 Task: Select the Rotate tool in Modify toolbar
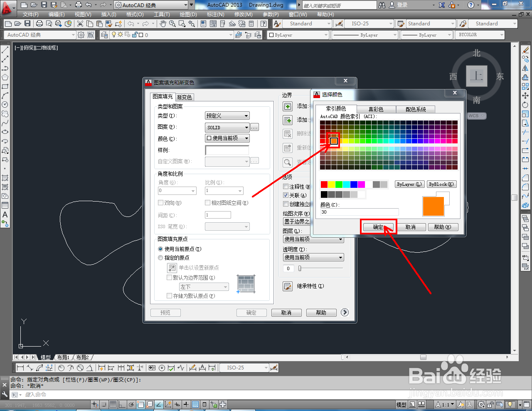tap(525, 105)
